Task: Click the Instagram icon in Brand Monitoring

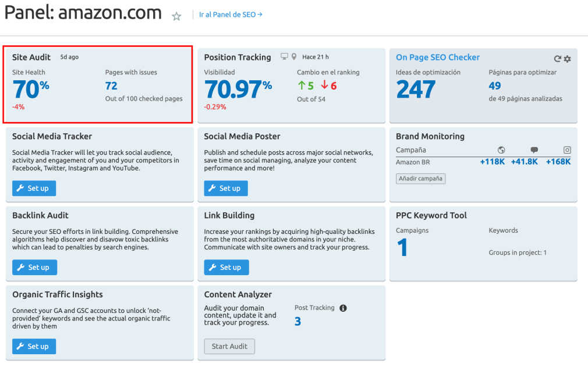Action: 567,150
